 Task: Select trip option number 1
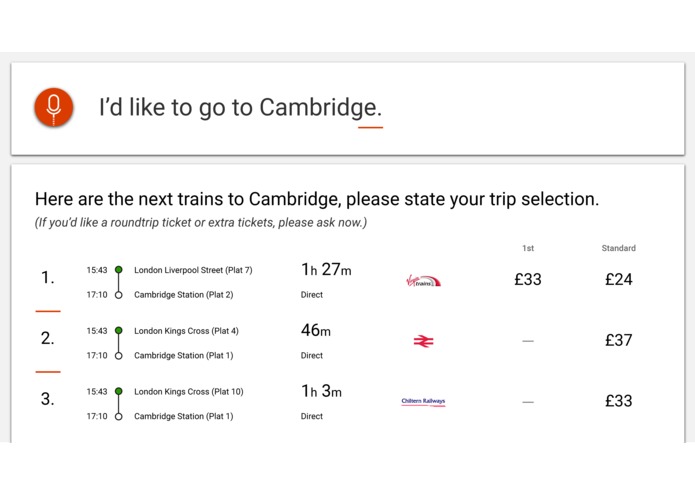47,278
